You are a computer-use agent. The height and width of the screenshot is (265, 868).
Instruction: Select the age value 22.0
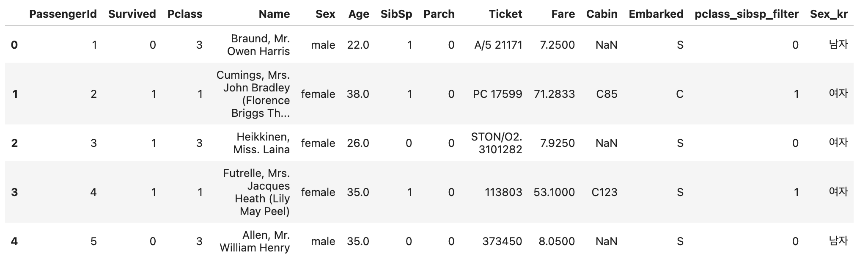coord(358,45)
